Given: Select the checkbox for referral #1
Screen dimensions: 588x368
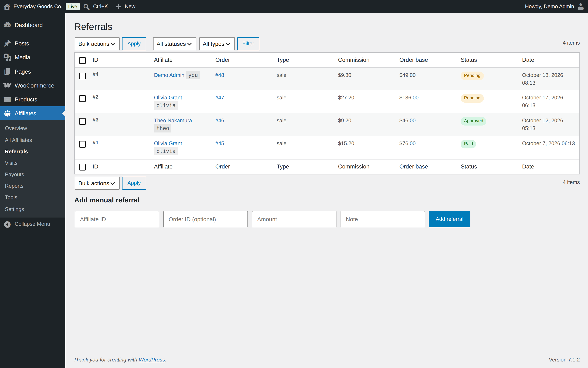Looking at the screenshot, I should coord(83,144).
